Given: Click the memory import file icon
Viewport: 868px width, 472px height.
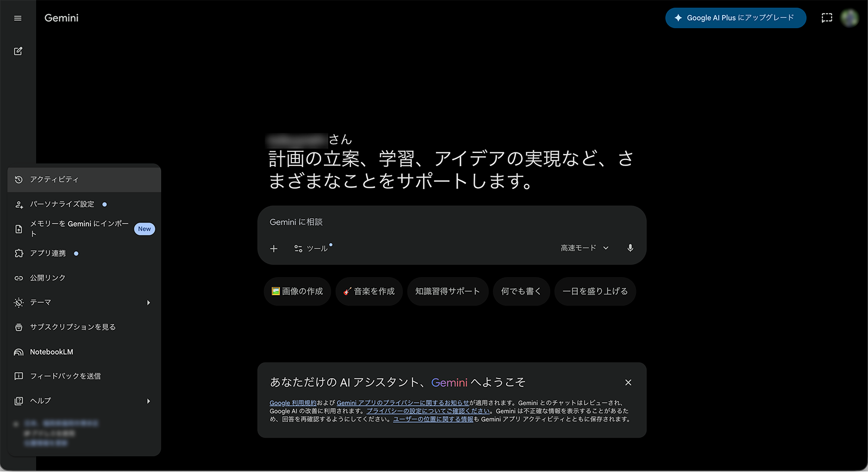Looking at the screenshot, I should click(19, 229).
